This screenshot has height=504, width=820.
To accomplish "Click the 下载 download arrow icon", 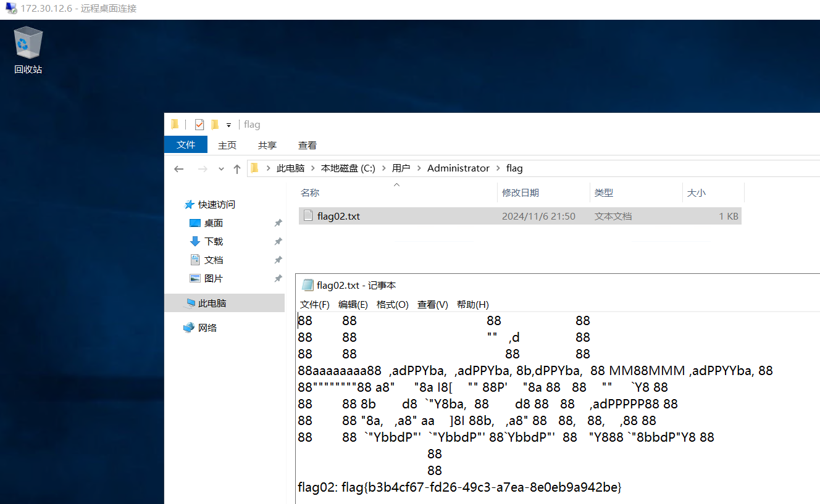I will pyautogui.click(x=195, y=241).
